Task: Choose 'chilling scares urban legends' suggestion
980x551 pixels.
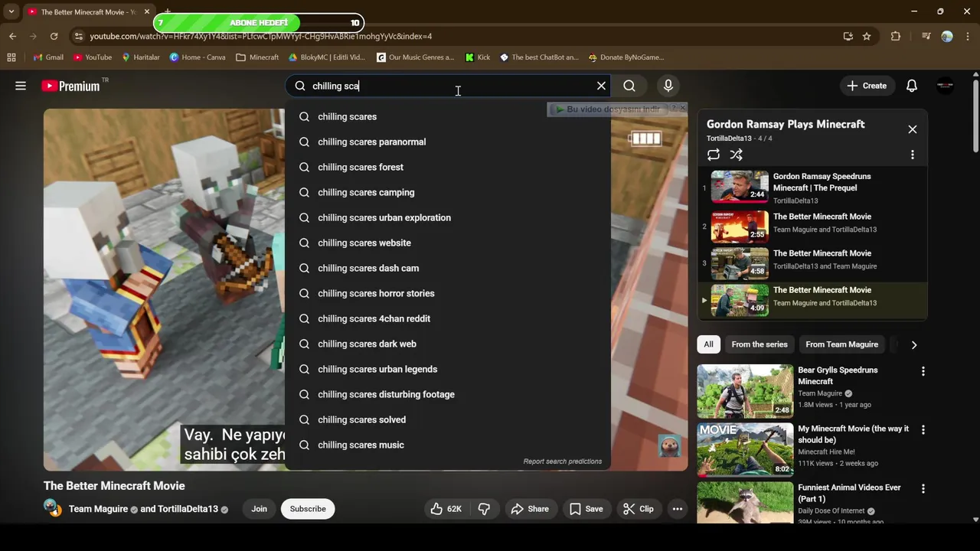Action: [448, 369]
